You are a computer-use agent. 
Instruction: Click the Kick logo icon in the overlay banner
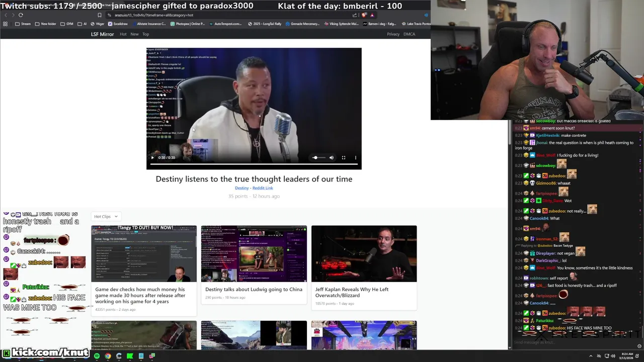6,353
